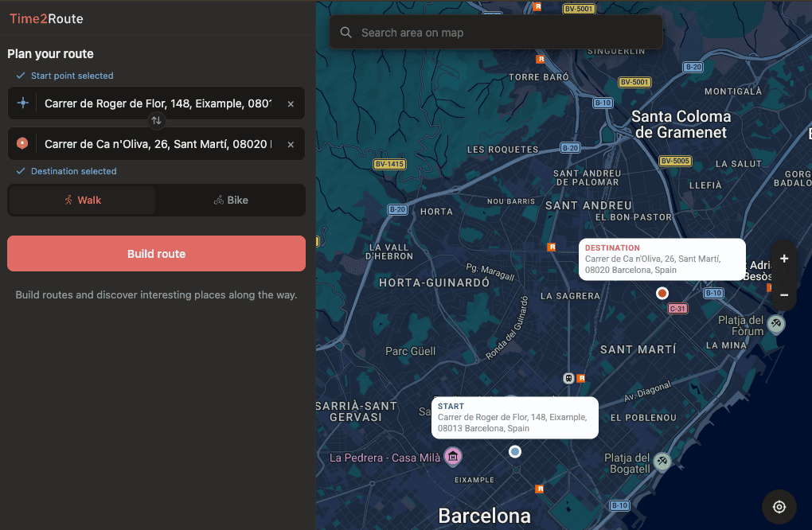This screenshot has height=530, width=812.
Task: Clear the destination address
Action: tap(291, 144)
